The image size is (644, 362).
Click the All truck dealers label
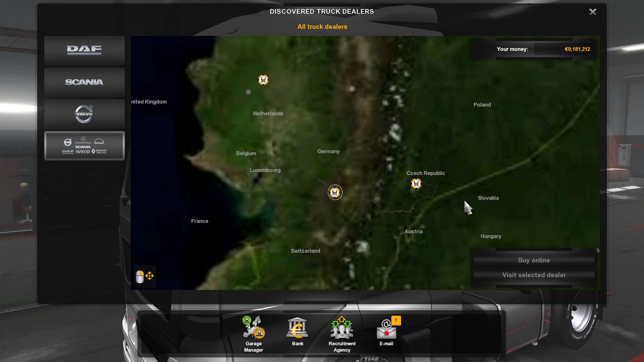click(x=322, y=27)
